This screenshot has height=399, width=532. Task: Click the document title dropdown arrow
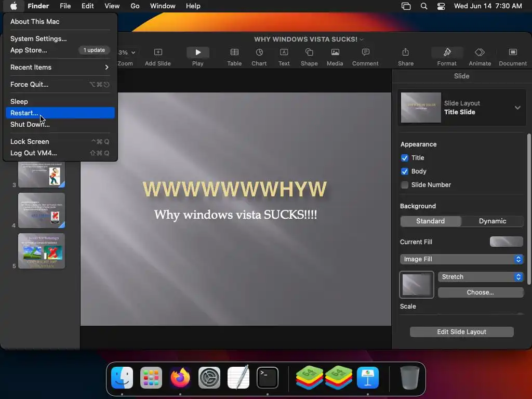pyautogui.click(x=362, y=39)
